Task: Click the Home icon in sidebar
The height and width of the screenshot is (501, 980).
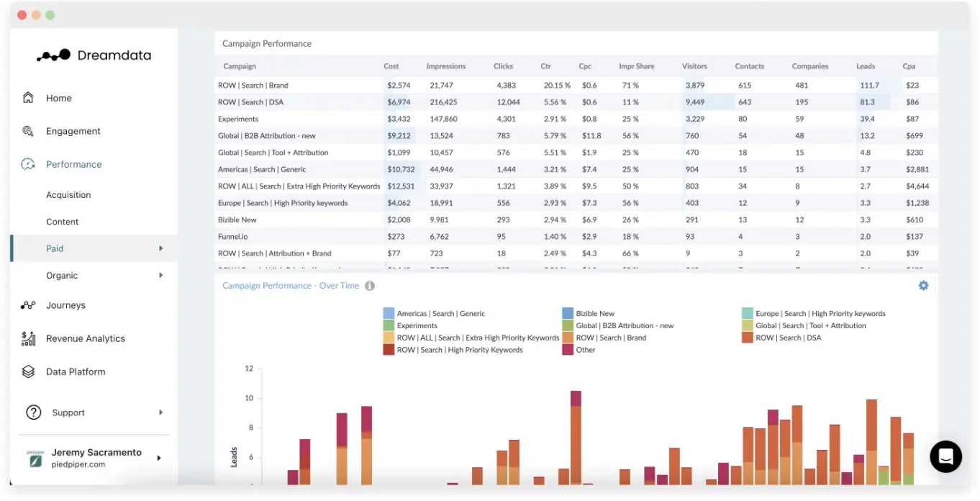Action: pyautogui.click(x=28, y=98)
